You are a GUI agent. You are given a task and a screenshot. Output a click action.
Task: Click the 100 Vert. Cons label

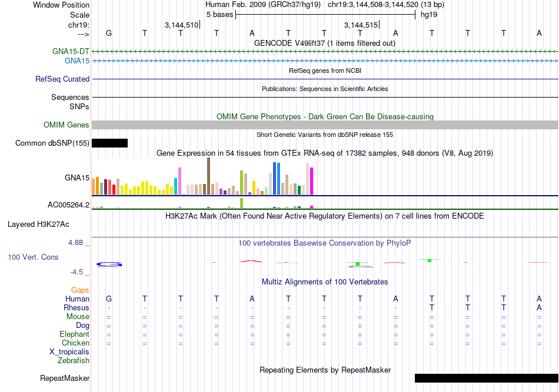coord(33,257)
